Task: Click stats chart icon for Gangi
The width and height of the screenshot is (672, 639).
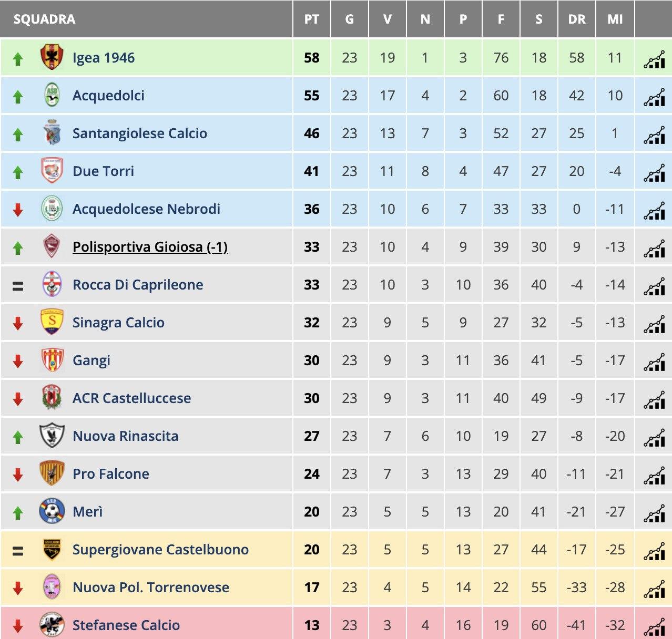Action: [654, 362]
